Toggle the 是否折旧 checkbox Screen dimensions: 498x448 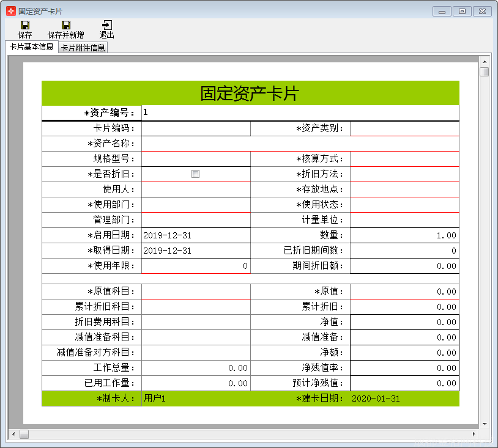(x=196, y=174)
